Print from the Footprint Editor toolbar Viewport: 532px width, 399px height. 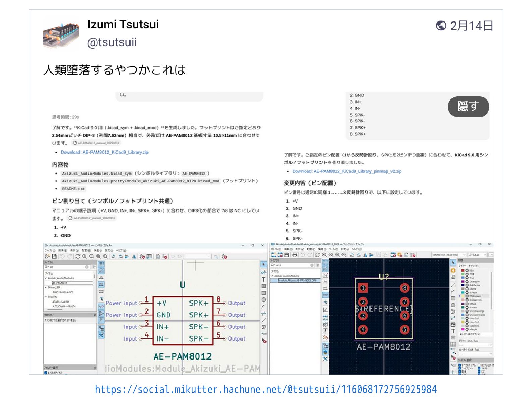pyautogui.click(x=295, y=255)
